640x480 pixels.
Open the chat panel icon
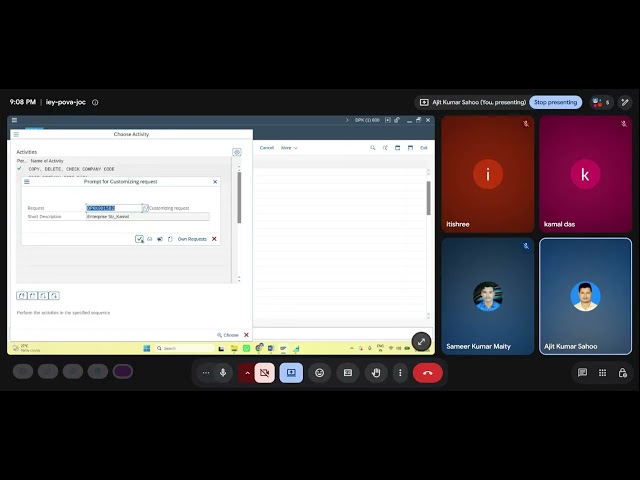click(582, 373)
